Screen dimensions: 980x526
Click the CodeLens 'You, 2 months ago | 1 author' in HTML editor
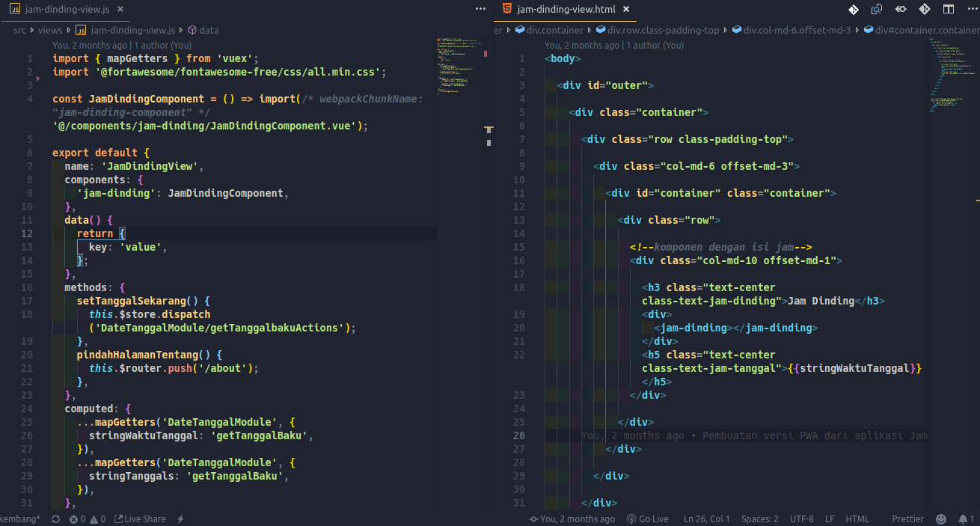tap(614, 45)
